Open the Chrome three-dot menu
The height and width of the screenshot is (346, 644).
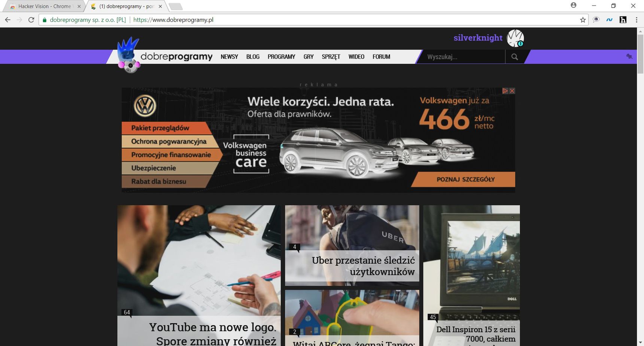point(637,20)
